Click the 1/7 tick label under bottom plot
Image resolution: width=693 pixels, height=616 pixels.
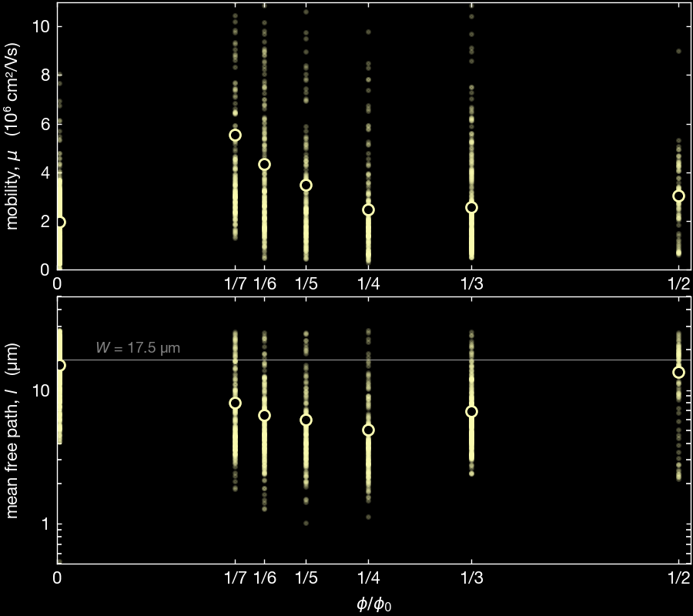[235, 577]
